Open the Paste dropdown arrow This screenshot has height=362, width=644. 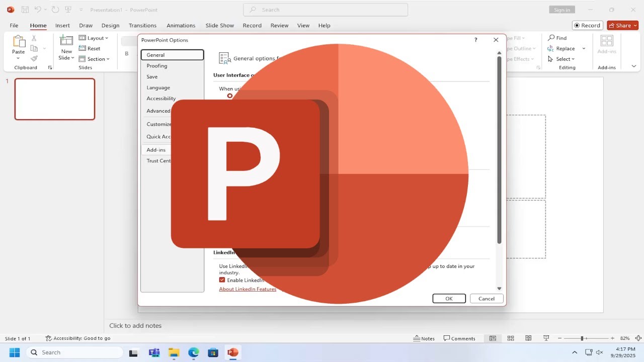tap(18, 58)
